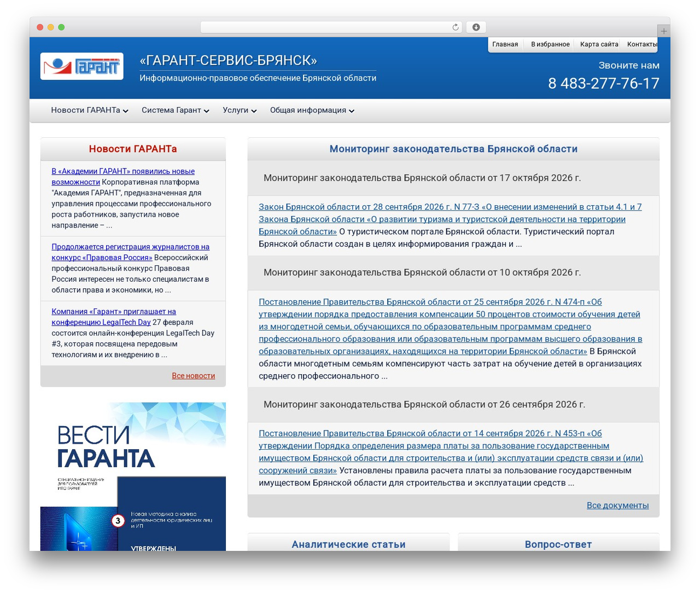Click the «ГАРАНТ-СЕРВИС-БРЯНСК» site title
The width and height of the screenshot is (700, 593).
pos(228,60)
